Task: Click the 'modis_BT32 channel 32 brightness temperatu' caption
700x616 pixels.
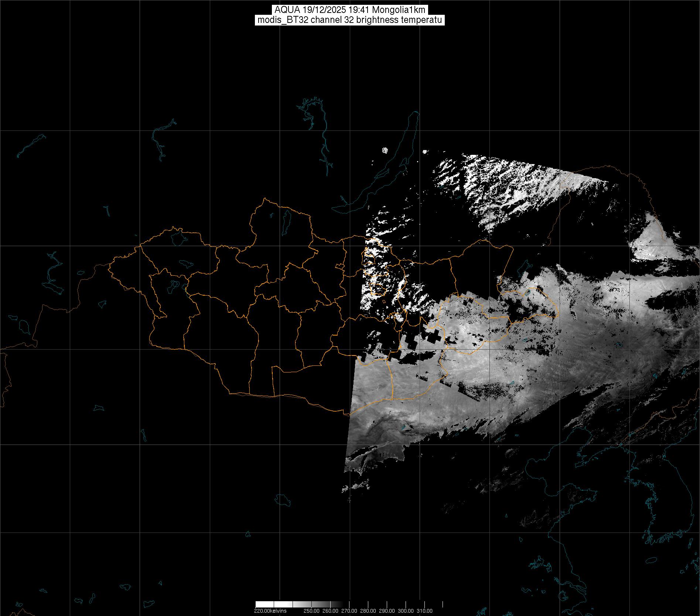Action: (x=350, y=20)
